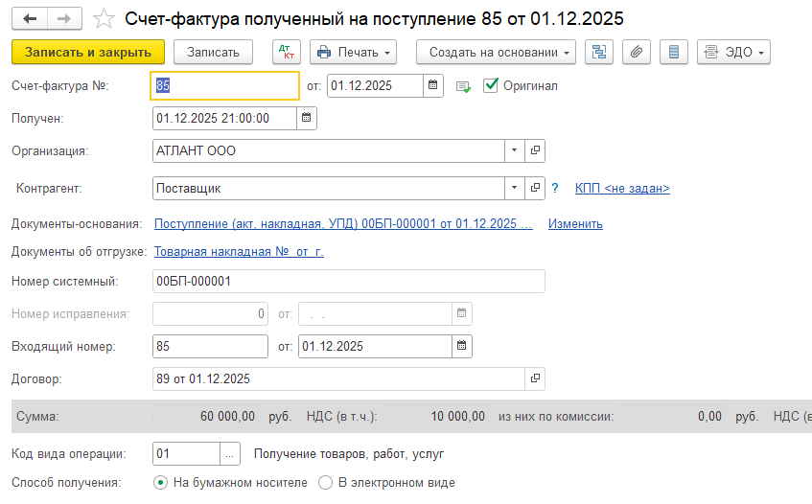Click the Контрагент field with Поставщик
The image size is (812, 504).
tap(328, 188)
